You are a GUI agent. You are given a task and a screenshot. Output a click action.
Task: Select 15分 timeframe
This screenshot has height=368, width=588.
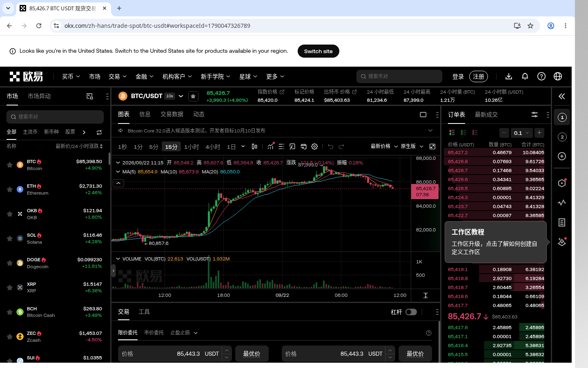(x=171, y=147)
